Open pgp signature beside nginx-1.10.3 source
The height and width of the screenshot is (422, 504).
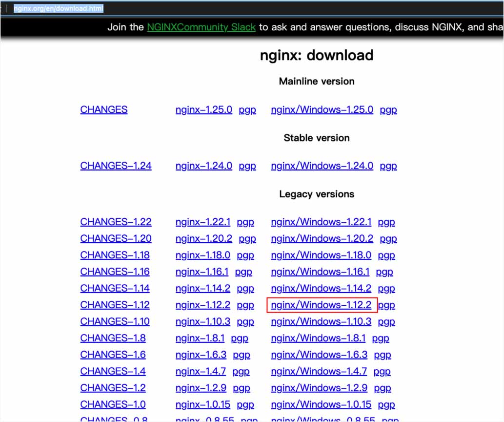(245, 322)
